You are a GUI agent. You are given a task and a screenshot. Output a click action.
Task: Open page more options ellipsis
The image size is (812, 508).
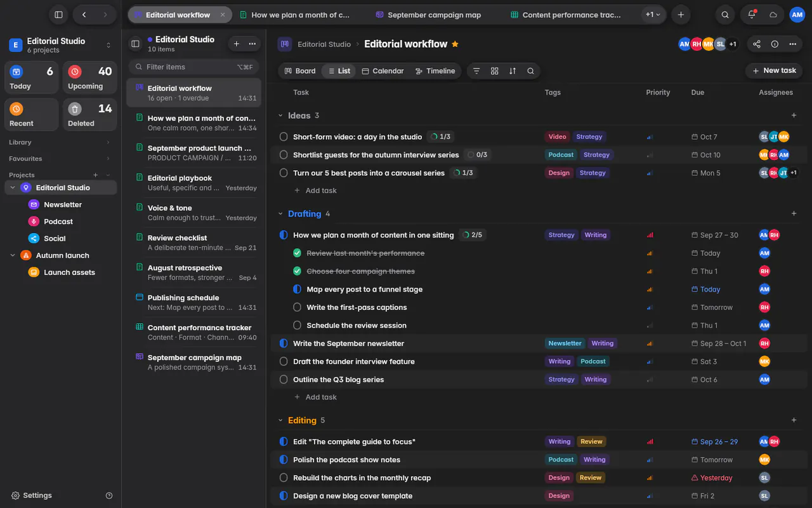point(793,44)
